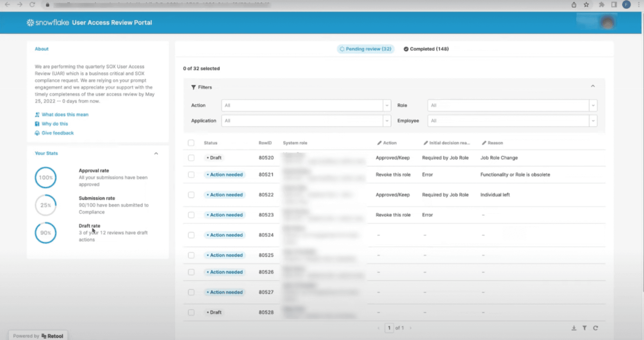Open the What does this mean link

65,114
